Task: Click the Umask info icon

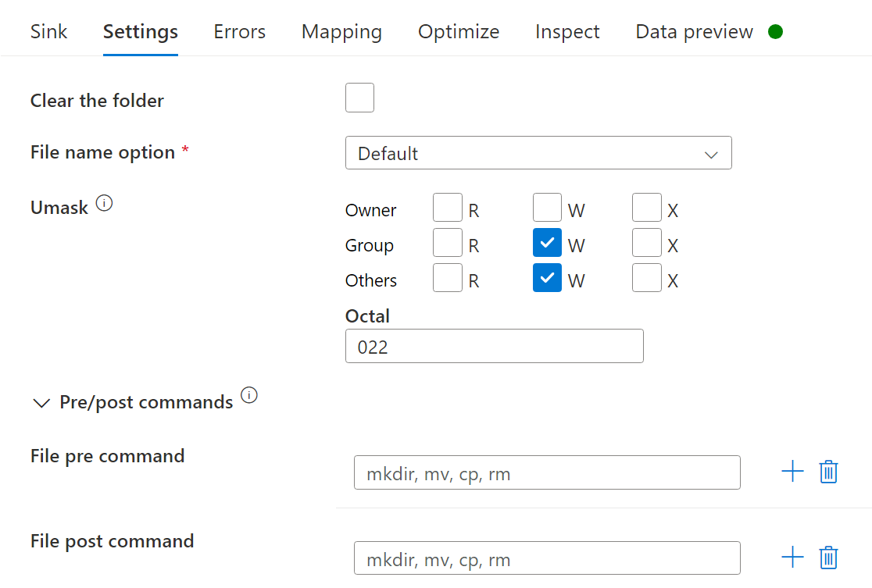Action: tap(104, 205)
